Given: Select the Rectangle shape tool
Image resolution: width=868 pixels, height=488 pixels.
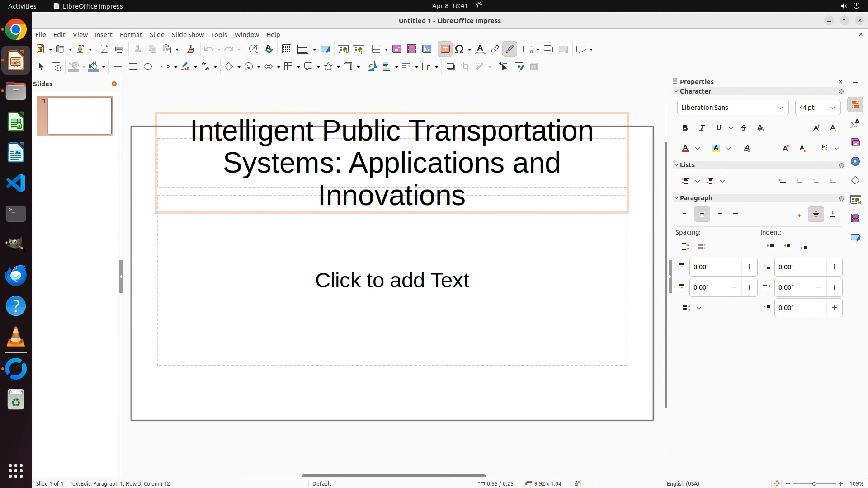Looking at the screenshot, I should (x=133, y=67).
